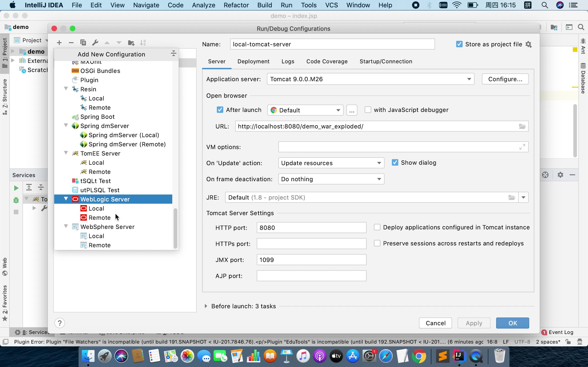Enable with JavaScript debugger checkbox

click(368, 110)
